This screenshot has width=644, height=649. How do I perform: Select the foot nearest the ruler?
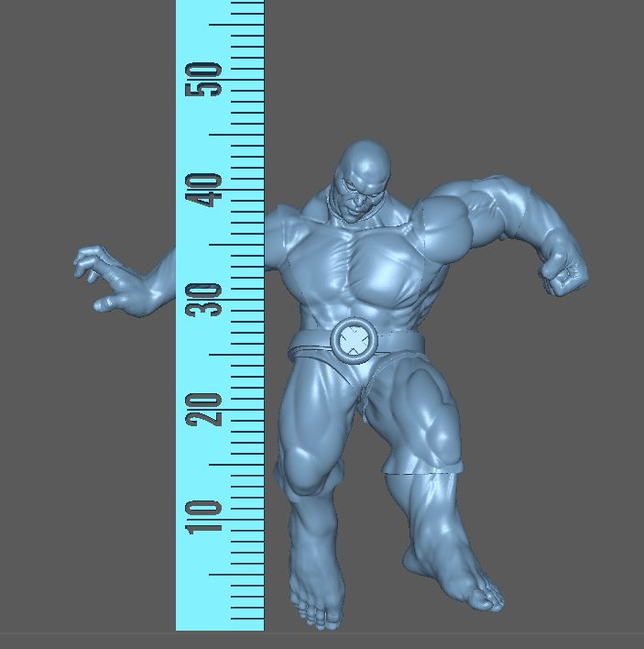pyautogui.click(x=318, y=594)
